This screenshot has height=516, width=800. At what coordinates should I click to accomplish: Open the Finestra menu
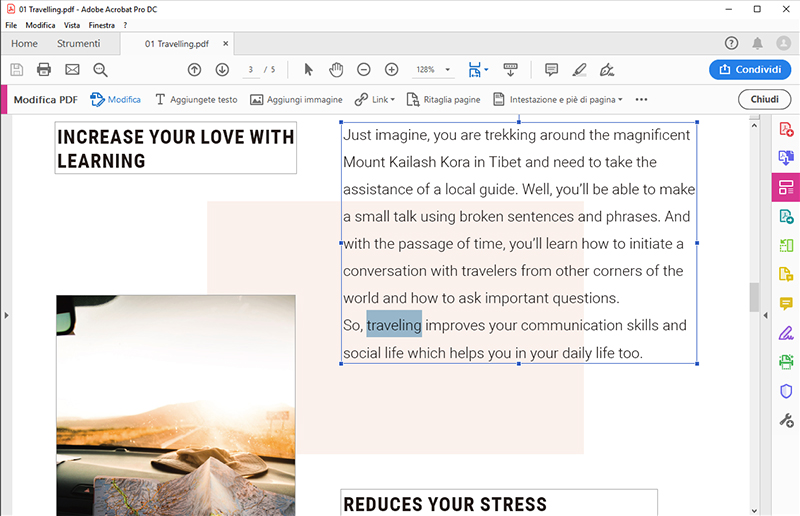coord(102,25)
